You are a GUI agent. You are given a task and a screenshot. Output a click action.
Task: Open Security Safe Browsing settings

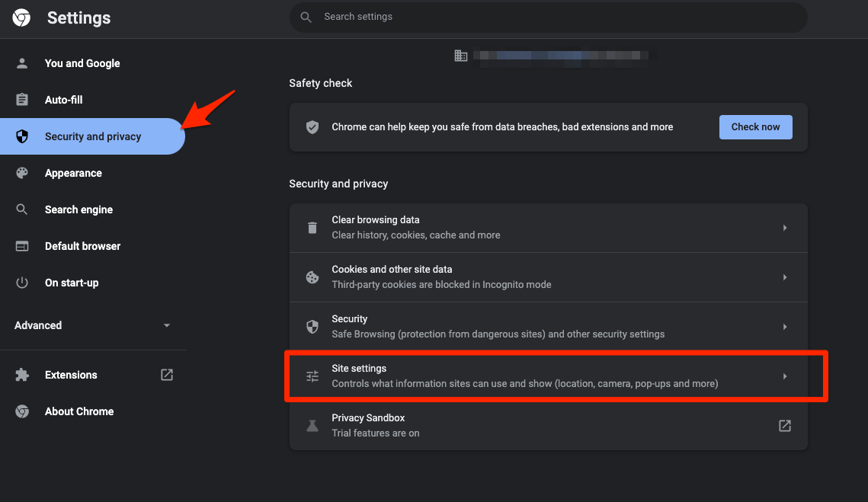548,327
